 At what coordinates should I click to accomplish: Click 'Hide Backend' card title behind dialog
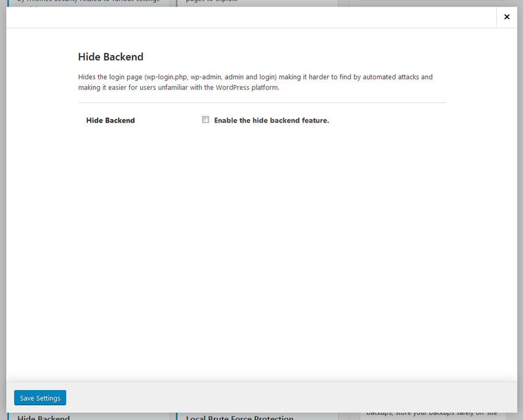tap(44, 417)
